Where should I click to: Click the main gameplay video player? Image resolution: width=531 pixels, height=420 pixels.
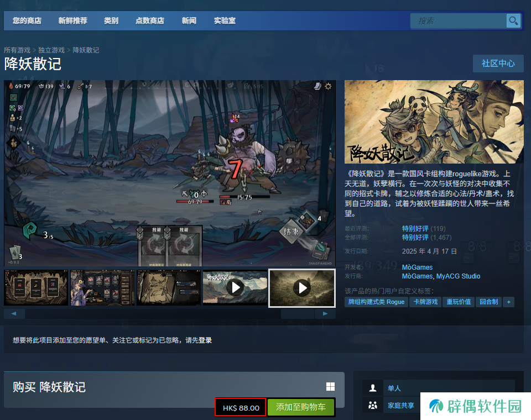(x=170, y=174)
